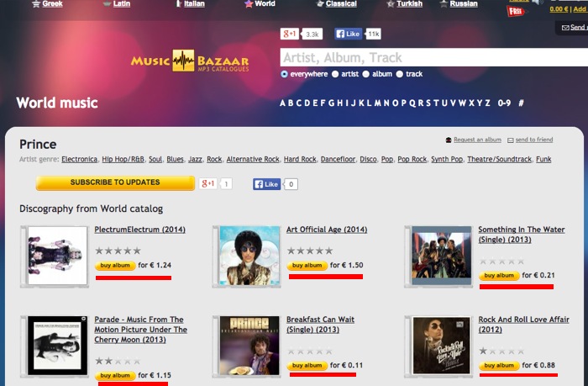The height and width of the screenshot is (386, 588).
Task: Open Something In The Water (Single) link
Action: (522, 235)
